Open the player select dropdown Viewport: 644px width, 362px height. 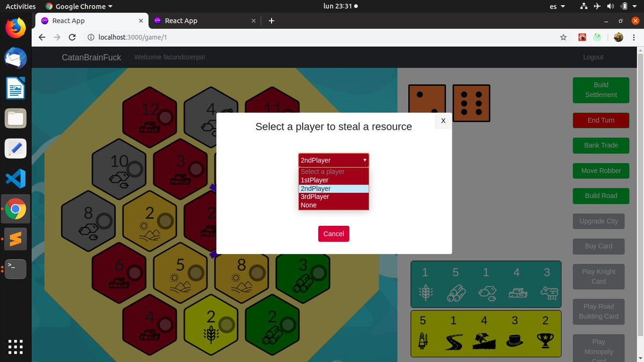pyautogui.click(x=334, y=160)
